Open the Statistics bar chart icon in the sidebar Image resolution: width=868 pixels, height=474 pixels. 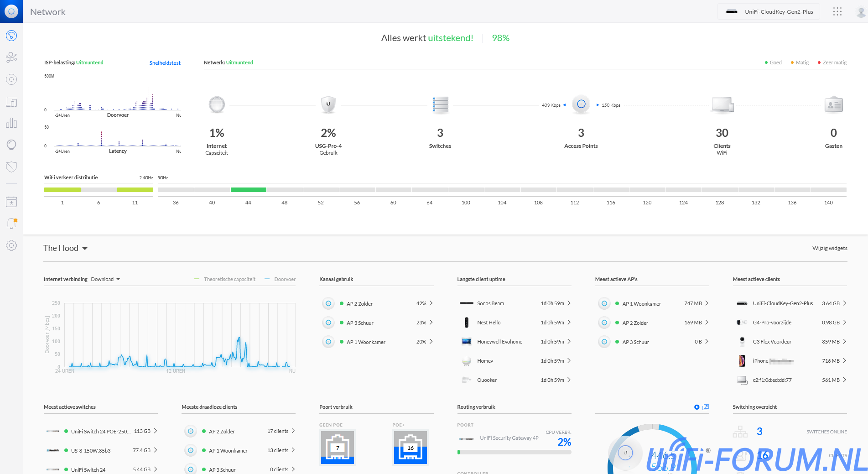11,123
